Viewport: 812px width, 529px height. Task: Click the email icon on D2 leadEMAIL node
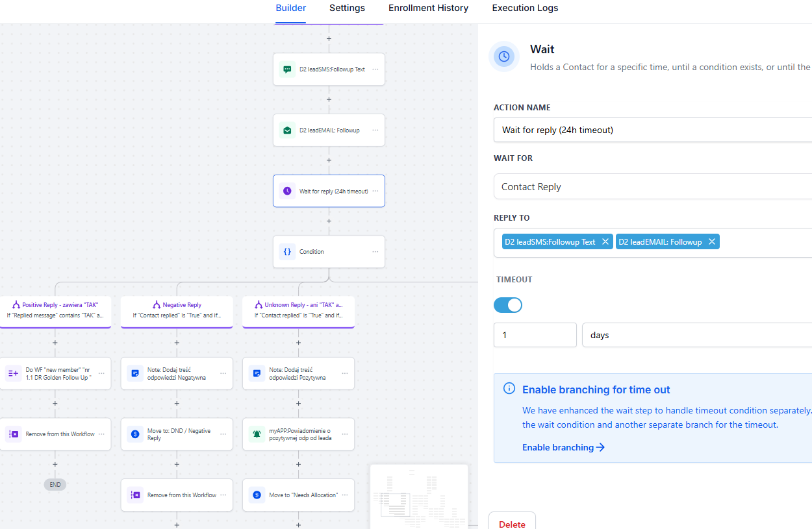(287, 130)
